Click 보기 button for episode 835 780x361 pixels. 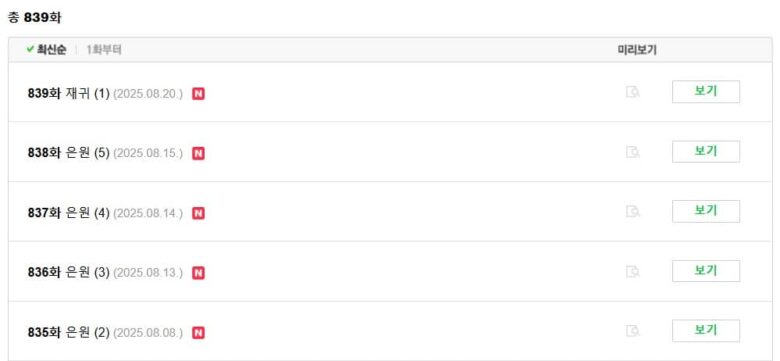tap(706, 331)
